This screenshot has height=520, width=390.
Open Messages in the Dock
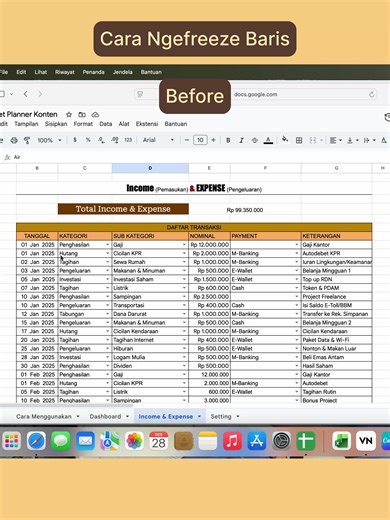[x=61, y=441]
